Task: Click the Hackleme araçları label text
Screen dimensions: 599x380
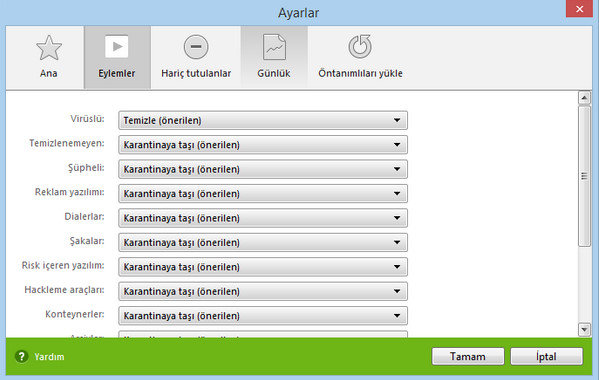Action: [64, 290]
